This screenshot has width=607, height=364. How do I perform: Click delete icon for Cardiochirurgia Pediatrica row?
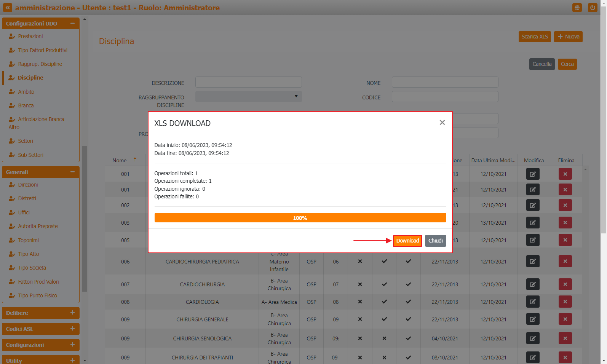(565, 261)
